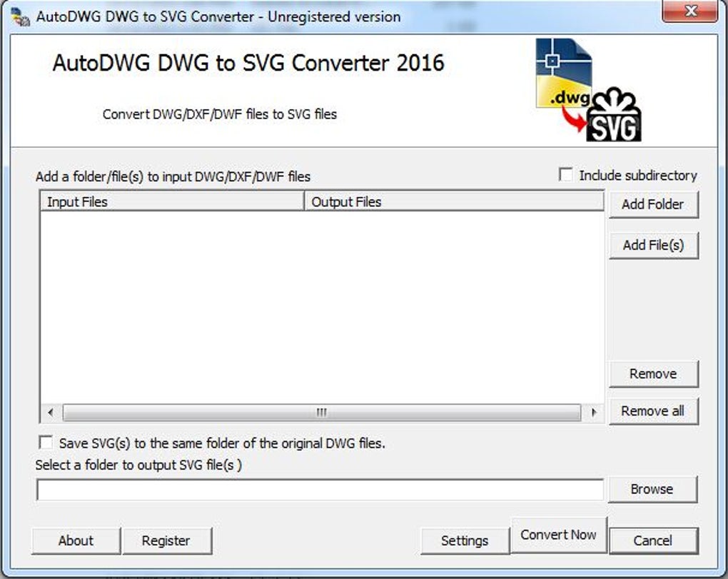Click the Cancel button

[653, 540]
